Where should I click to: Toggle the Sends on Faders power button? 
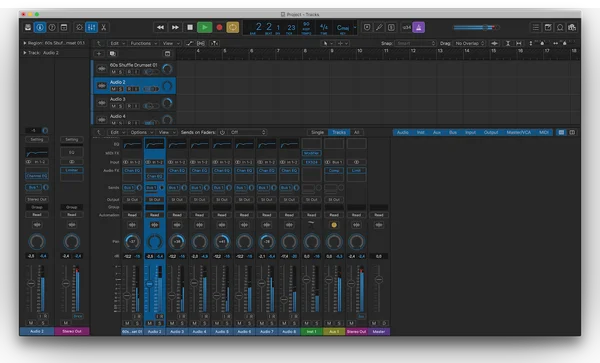222,132
